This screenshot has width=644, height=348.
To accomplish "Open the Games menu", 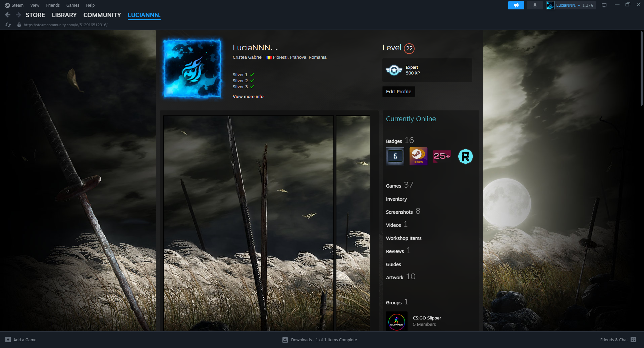I will tap(73, 5).
